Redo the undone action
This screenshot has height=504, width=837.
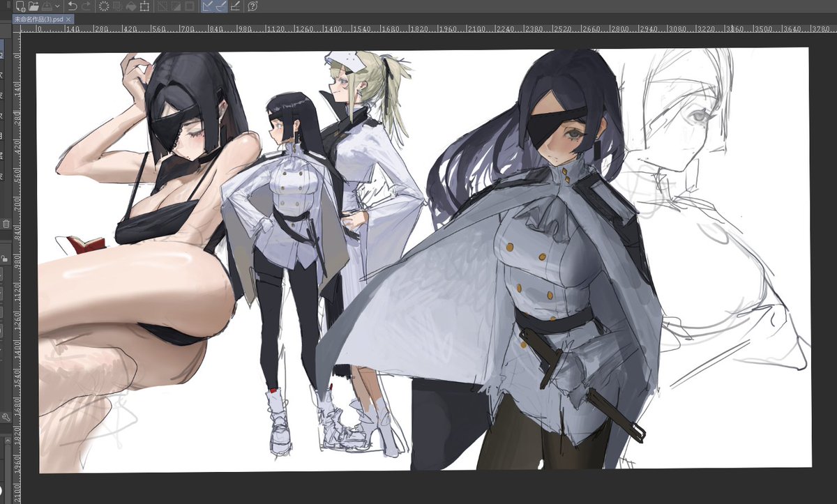86,6
